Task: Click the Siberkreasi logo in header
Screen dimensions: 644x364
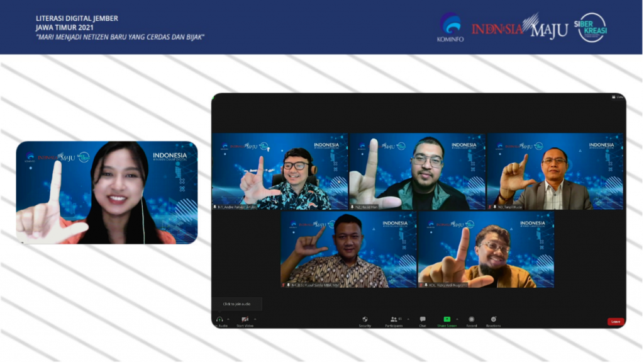Action: [591, 28]
